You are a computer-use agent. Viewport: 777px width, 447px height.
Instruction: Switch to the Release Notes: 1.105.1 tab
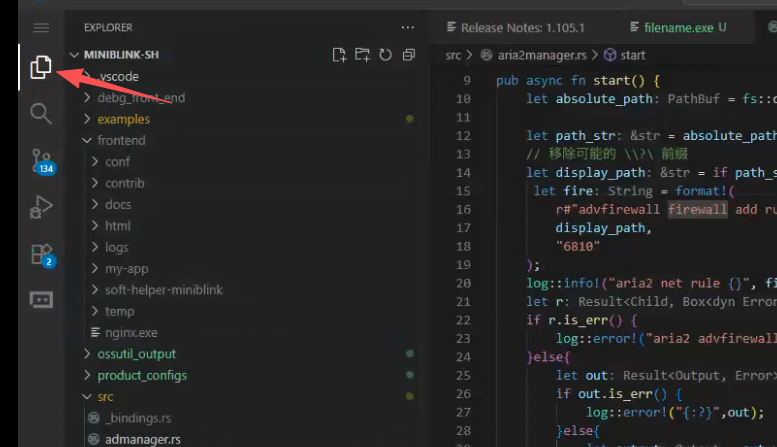tap(522, 28)
